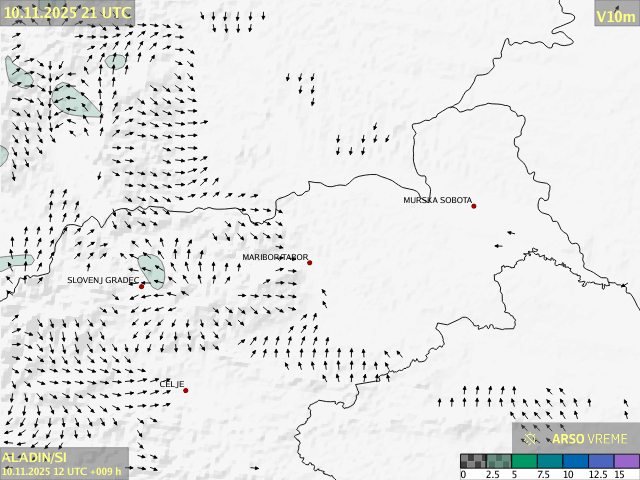This screenshot has width=640, height=480.
Task: Click the 10.11.2025 21 UTC timestamp
Action: [67, 12]
